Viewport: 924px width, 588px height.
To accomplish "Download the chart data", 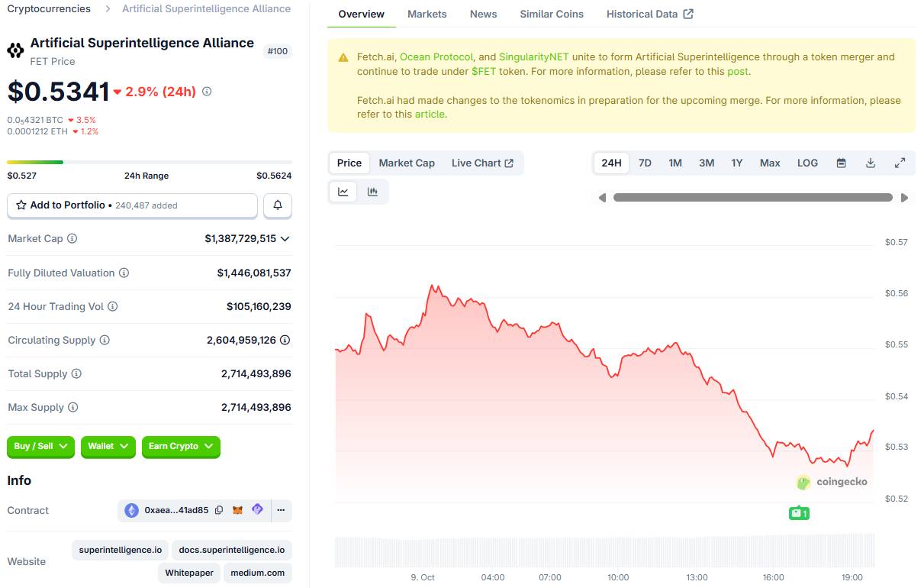I will tap(871, 163).
